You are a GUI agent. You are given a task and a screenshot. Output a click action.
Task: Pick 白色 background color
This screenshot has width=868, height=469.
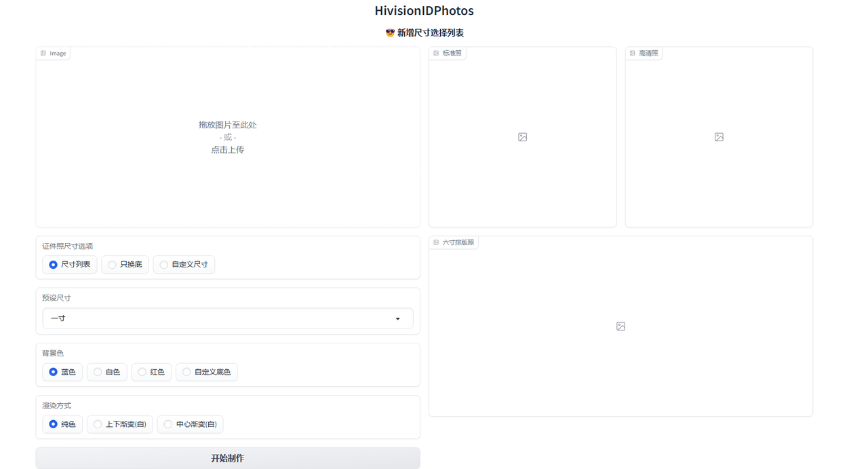(98, 372)
